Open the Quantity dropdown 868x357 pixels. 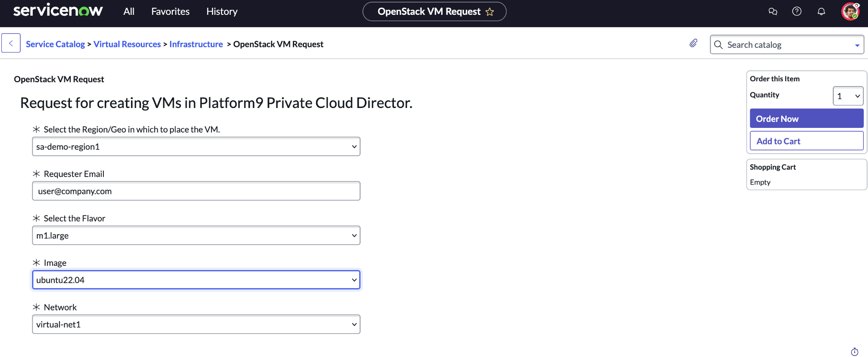(x=848, y=96)
